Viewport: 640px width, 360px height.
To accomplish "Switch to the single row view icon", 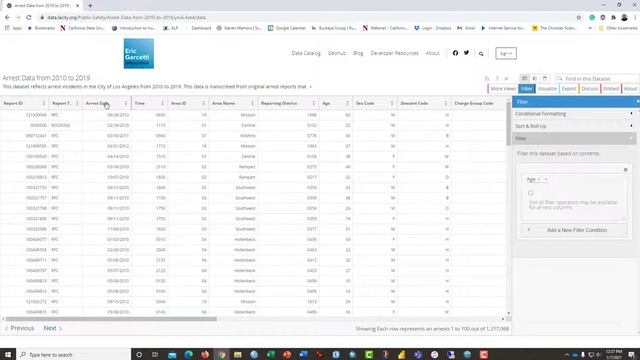I will click(544, 78).
